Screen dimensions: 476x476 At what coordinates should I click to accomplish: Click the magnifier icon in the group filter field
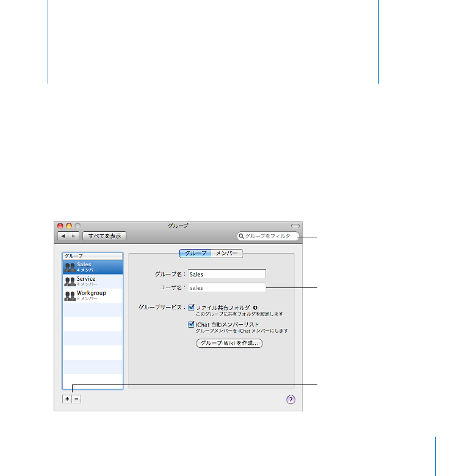(x=241, y=236)
